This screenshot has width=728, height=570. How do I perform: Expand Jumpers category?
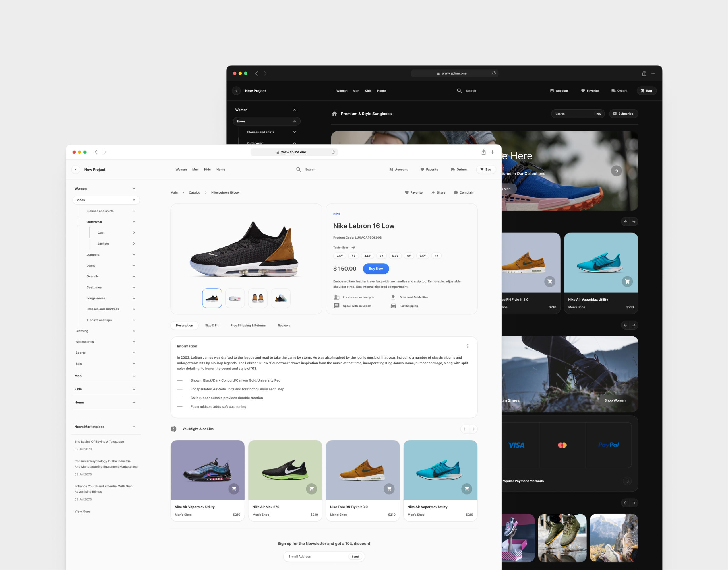click(134, 255)
